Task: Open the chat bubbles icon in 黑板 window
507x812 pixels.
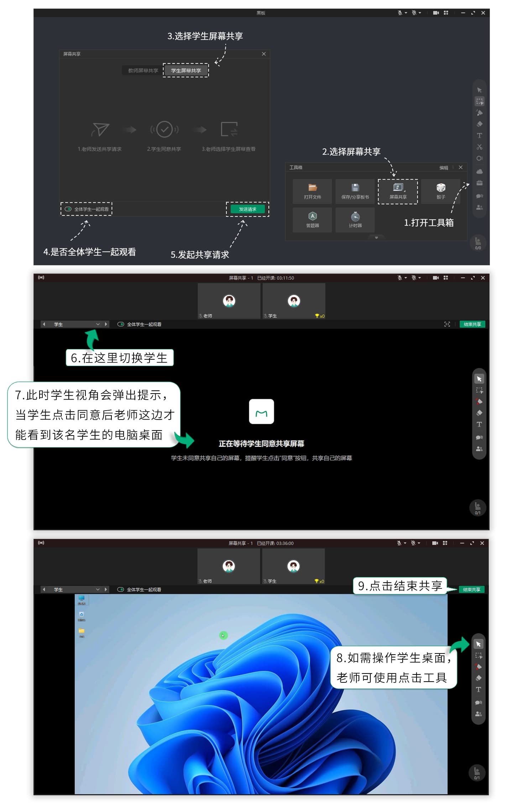Action: pos(479,196)
